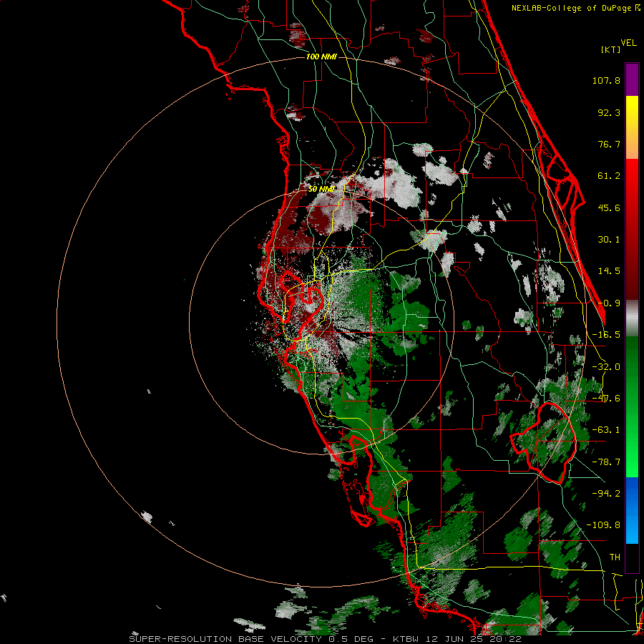
Task: Click the green segment of the color bar
Action: tap(632, 406)
